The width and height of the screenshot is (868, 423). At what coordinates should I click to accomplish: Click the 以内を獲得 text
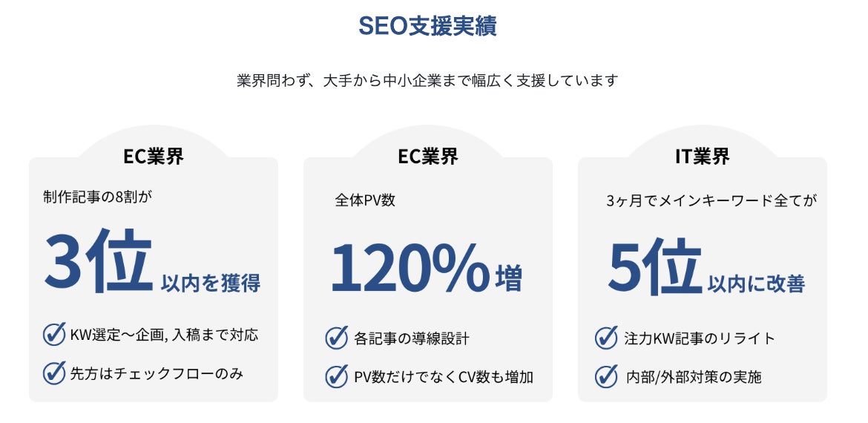click(211, 282)
